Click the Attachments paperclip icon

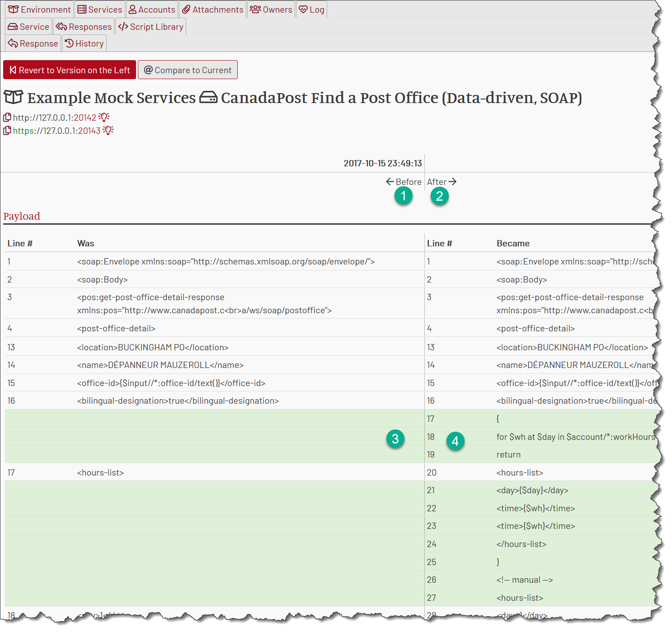pyautogui.click(x=186, y=9)
